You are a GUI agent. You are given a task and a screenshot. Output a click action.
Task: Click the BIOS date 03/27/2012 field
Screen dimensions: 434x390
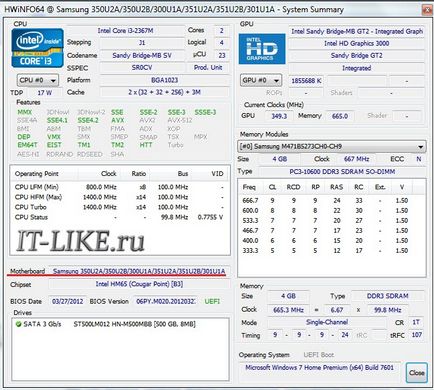[x=67, y=301]
